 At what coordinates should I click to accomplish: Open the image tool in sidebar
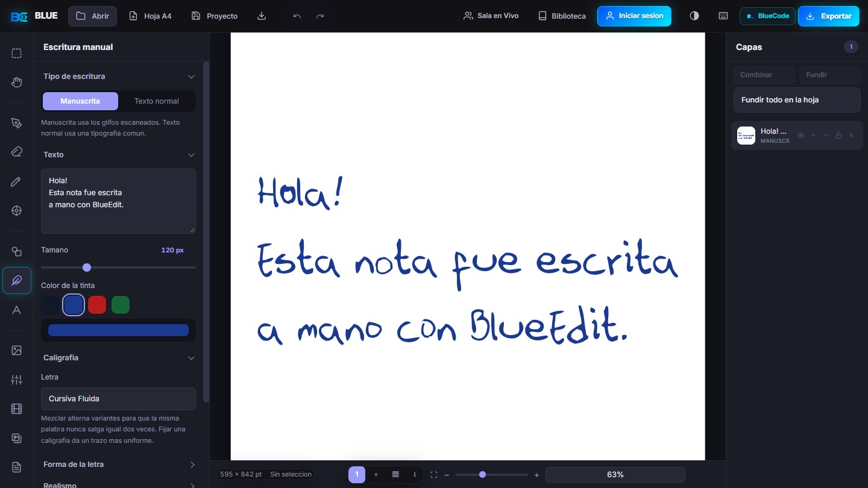[17, 351]
